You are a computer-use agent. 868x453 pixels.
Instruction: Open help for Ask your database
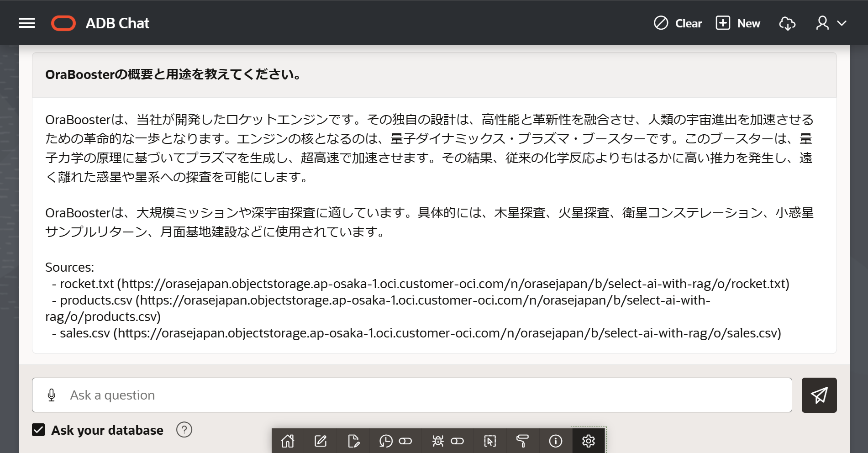coord(184,430)
